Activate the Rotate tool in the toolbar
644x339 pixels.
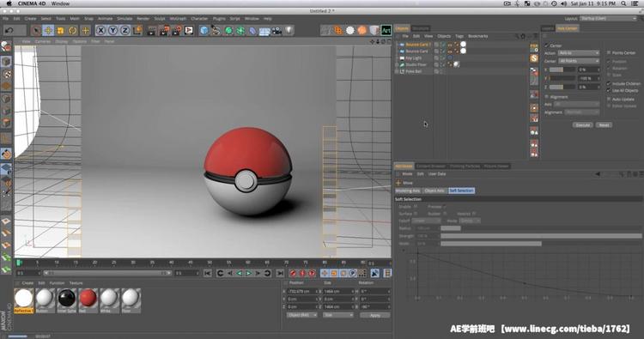pyautogui.click(x=73, y=30)
